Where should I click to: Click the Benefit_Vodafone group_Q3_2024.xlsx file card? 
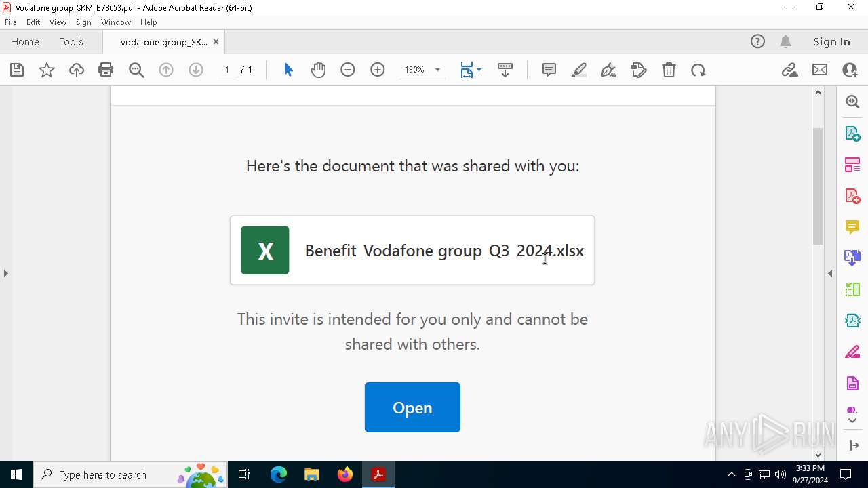point(412,250)
